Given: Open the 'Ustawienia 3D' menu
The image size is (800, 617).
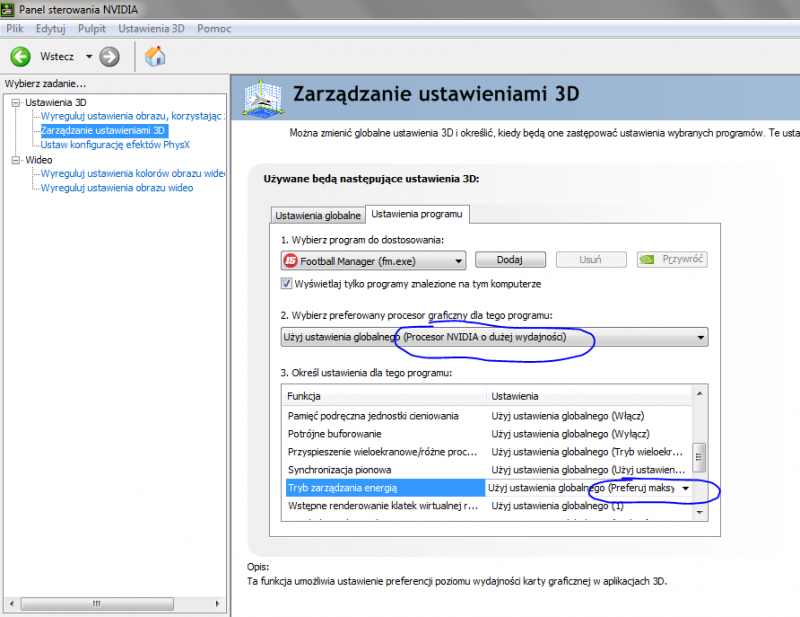Looking at the screenshot, I should click(151, 29).
